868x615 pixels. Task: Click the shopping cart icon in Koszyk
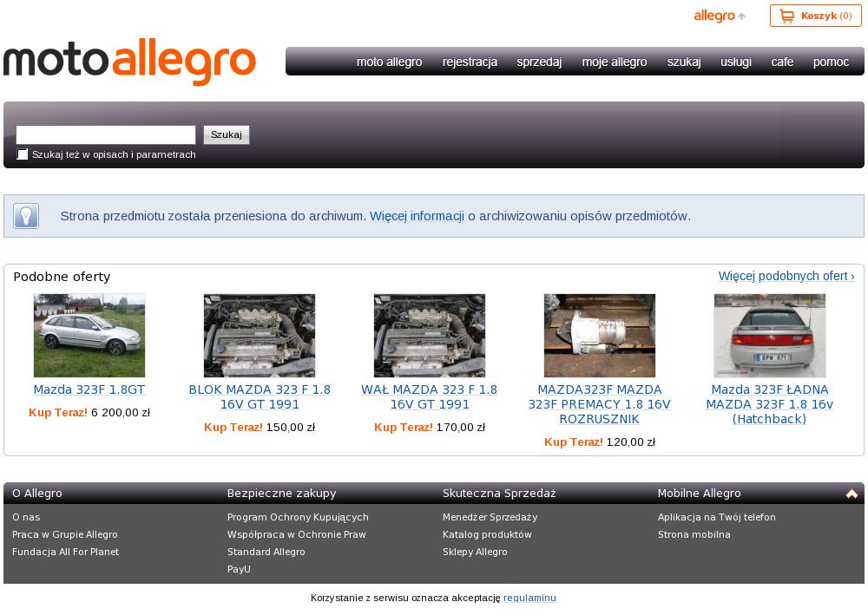pyautogui.click(x=786, y=16)
